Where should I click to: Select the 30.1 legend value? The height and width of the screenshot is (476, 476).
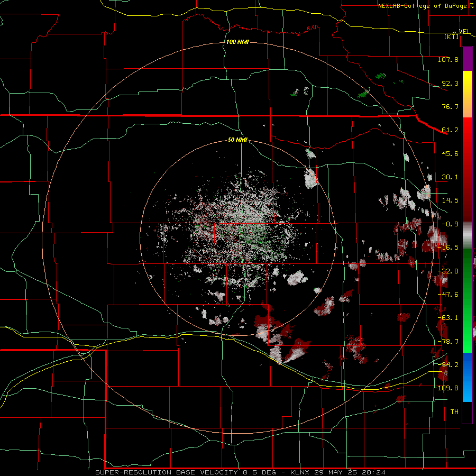point(450,177)
